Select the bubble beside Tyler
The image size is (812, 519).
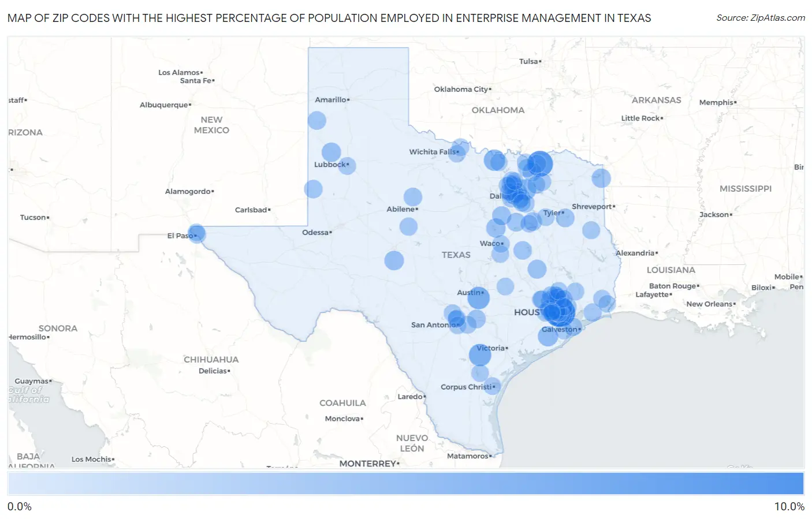point(565,218)
